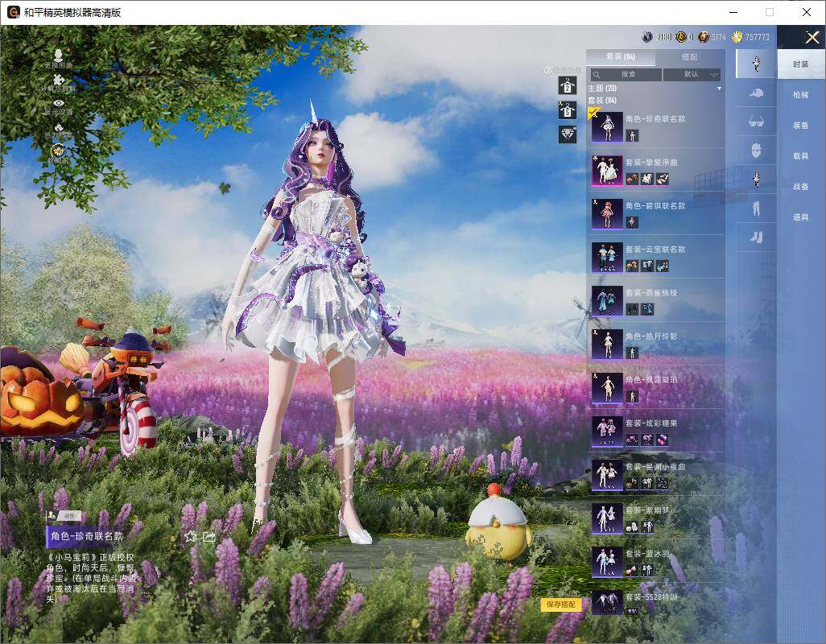Select the shoes category icon
The width and height of the screenshot is (826, 644).
[x=757, y=237]
